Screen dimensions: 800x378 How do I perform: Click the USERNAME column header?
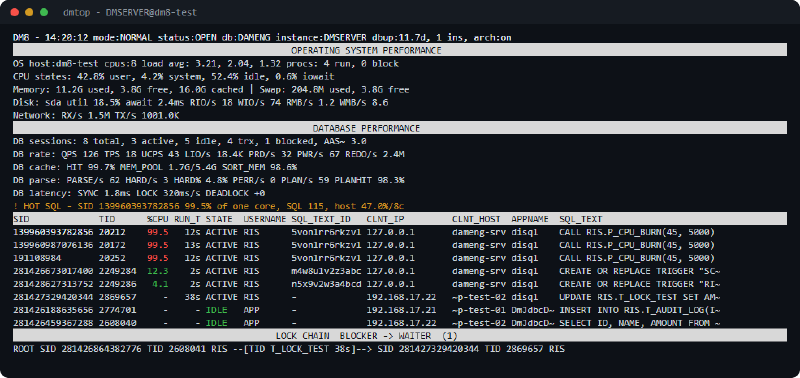tap(264, 219)
